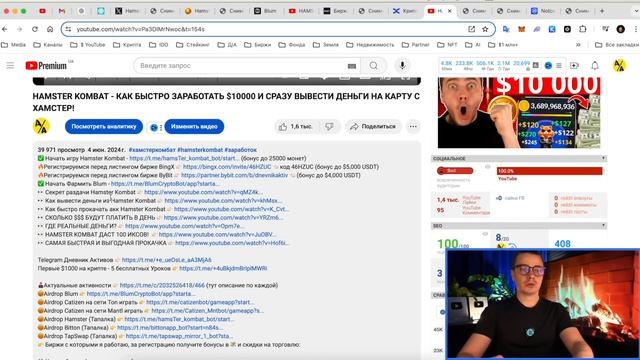Screen dimensions: 640x360
Task: Switch to the first YouTube tab
Action: 42,11
